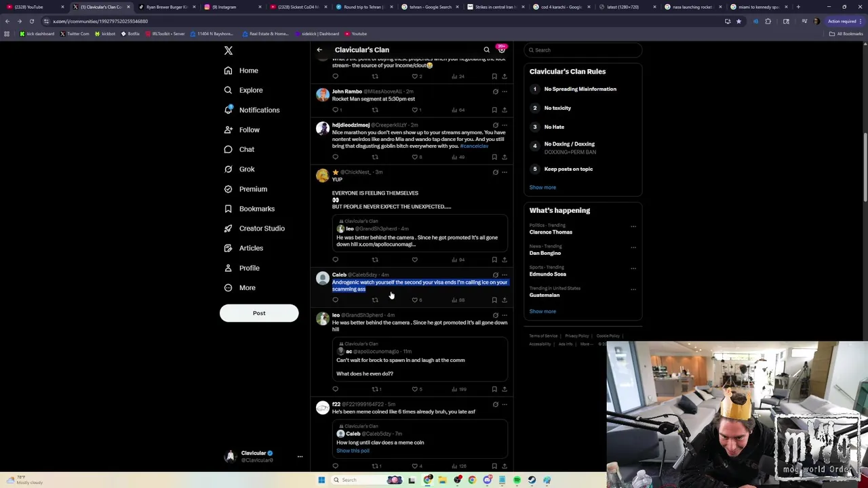
Task: Open options for Dan Bongino trend
Action: 633,247
